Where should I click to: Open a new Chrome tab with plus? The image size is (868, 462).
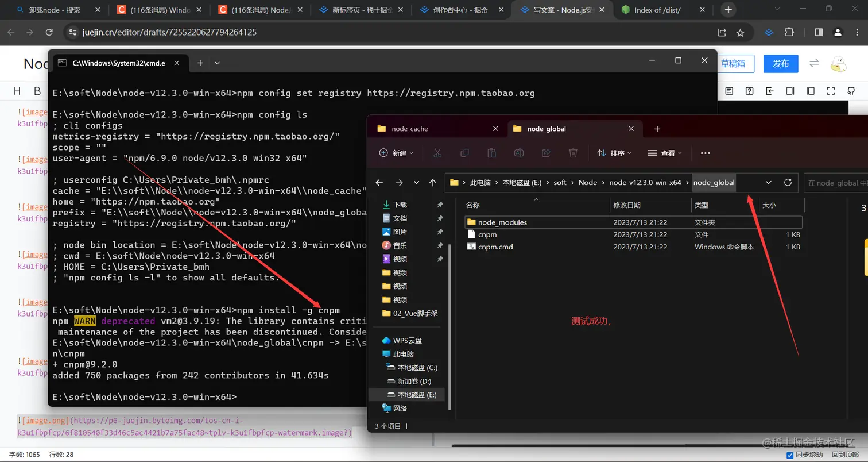tap(728, 10)
